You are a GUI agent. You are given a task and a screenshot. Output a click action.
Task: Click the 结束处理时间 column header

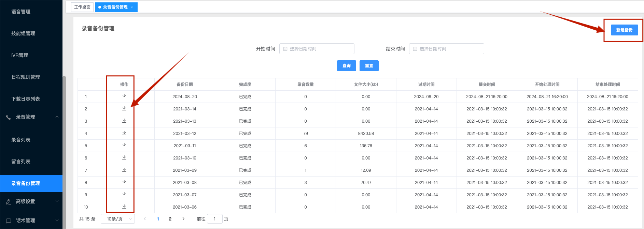[x=608, y=85]
